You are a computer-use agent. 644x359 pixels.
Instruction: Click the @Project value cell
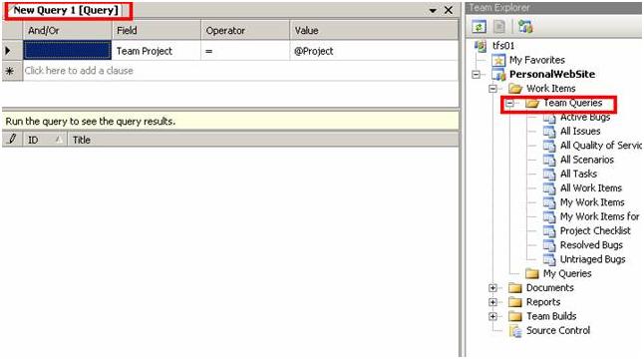(374, 51)
